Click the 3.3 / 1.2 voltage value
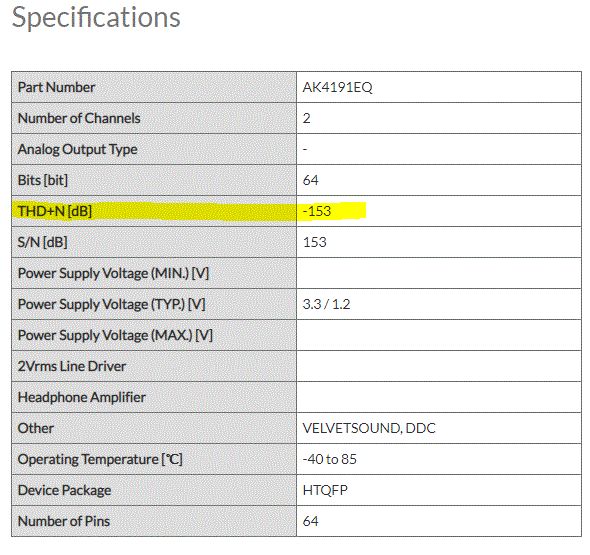Viewport: 590px width, 555px height. (326, 304)
